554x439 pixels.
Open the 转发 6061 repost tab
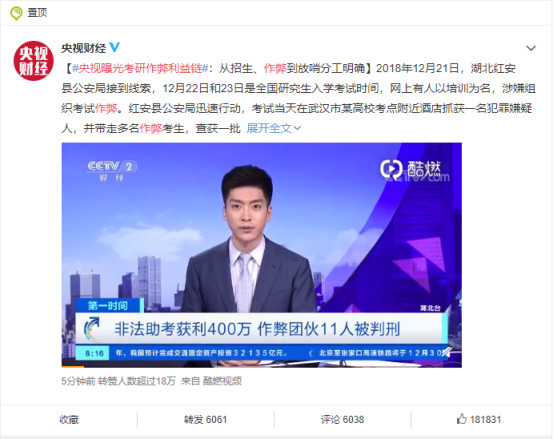(205, 420)
